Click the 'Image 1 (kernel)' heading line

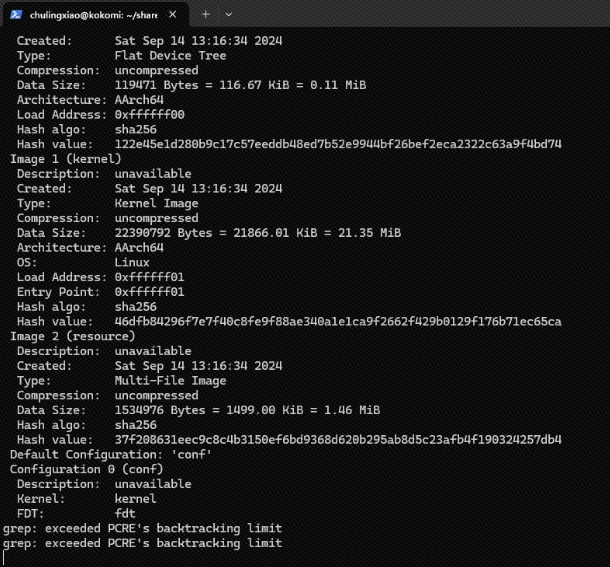pyautogui.click(x=66, y=159)
